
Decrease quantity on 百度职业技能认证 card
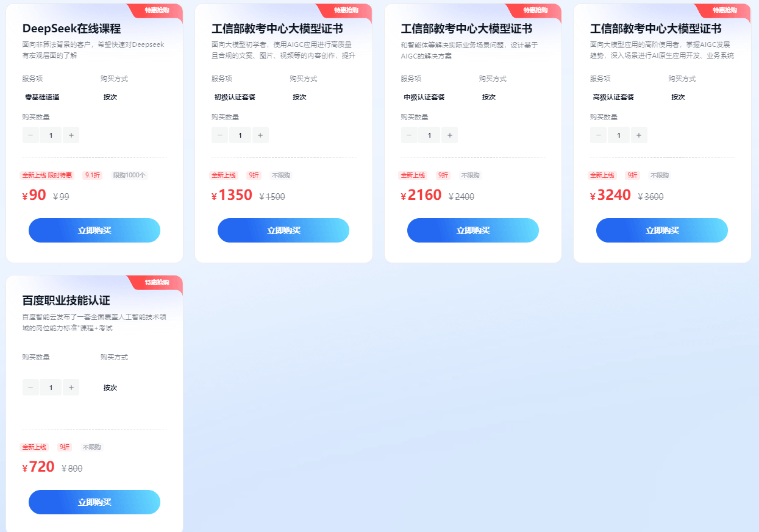(30, 388)
